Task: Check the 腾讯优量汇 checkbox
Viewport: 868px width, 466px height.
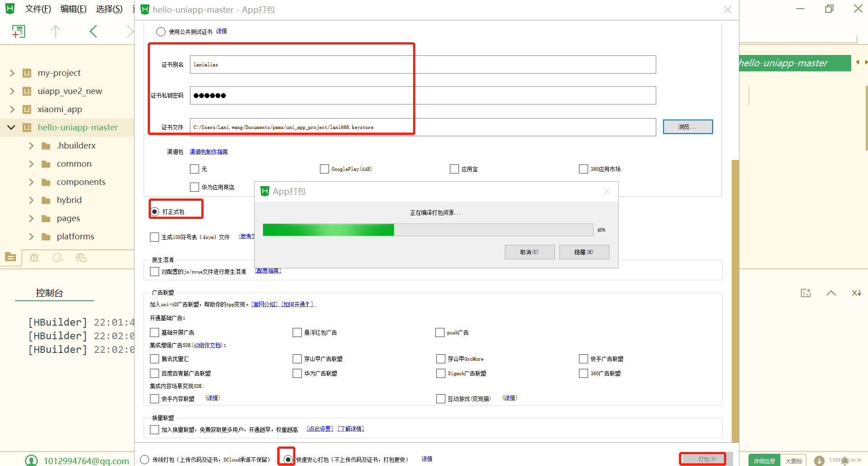Action: [x=155, y=359]
